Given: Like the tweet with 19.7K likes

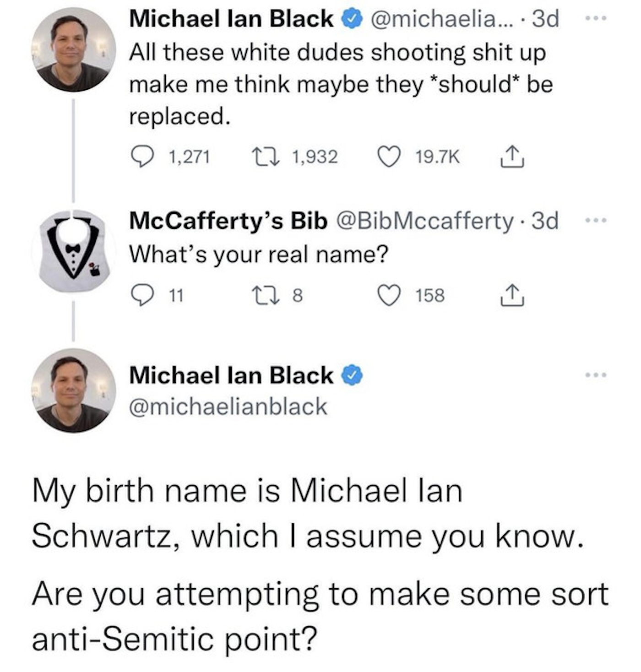Looking at the screenshot, I should tap(389, 157).
